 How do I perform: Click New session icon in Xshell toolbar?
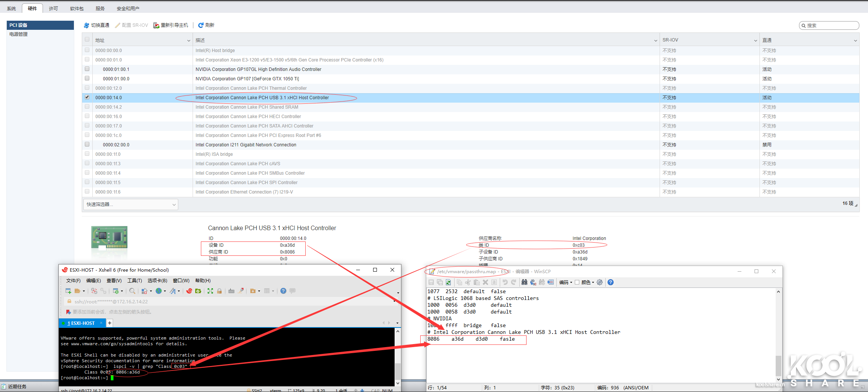pos(68,291)
